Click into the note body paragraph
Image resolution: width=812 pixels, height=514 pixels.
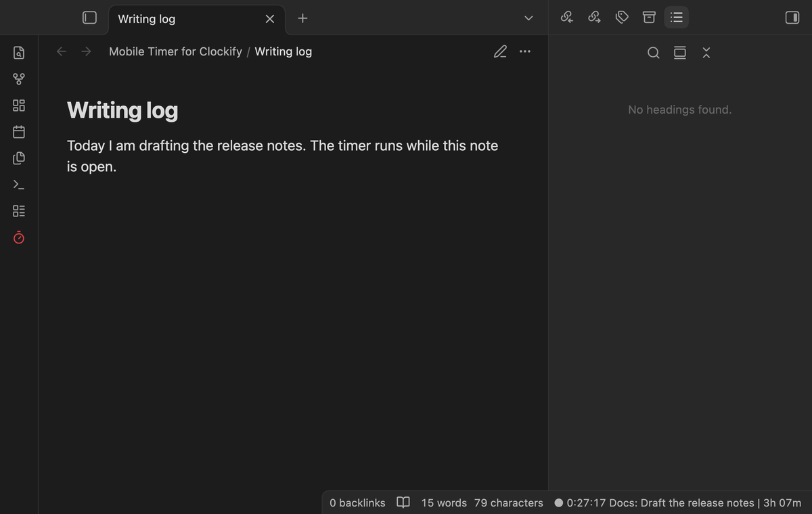point(282,156)
